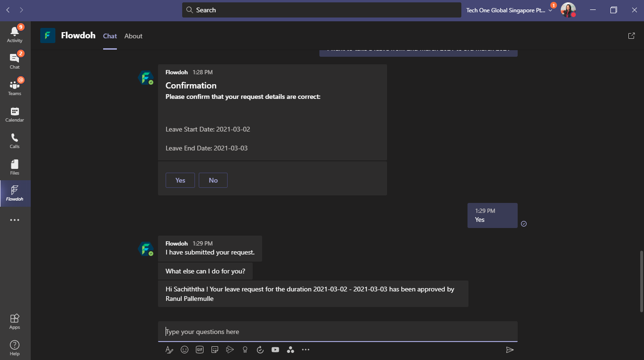Click the leave approved message from Ranul Pallemulle
644x360 pixels.
(x=313, y=294)
